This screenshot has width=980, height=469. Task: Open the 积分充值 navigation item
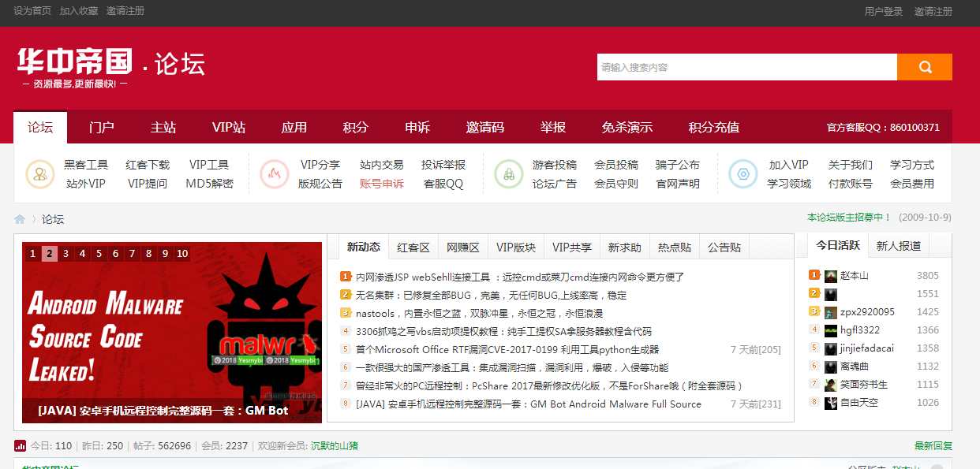coord(714,127)
